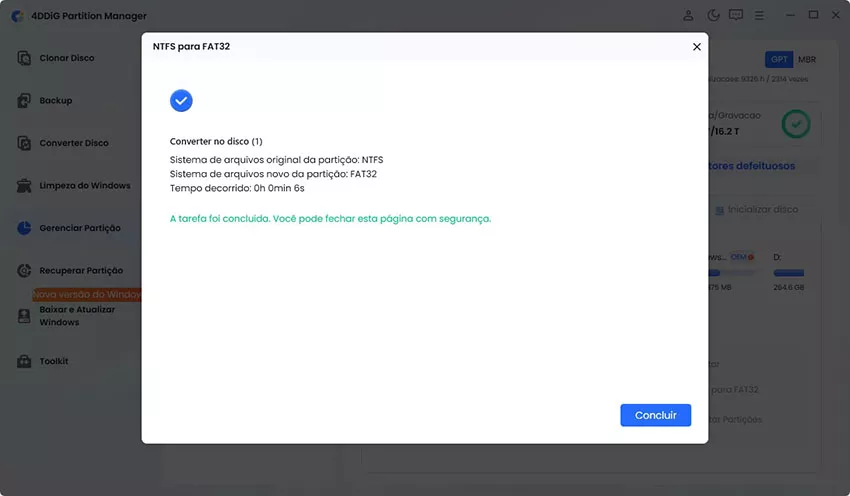850x496 pixels.
Task: Click the Clonar Disco icon
Action: coord(24,58)
